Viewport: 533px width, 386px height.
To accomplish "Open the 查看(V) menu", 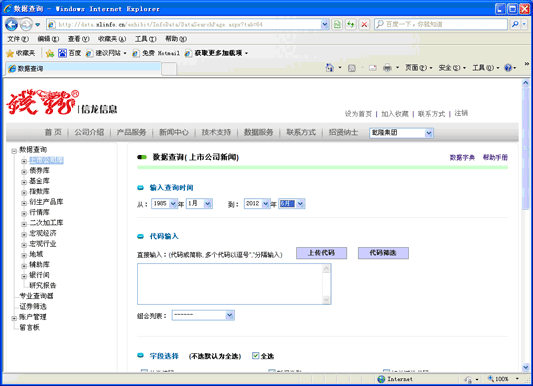I will point(78,39).
